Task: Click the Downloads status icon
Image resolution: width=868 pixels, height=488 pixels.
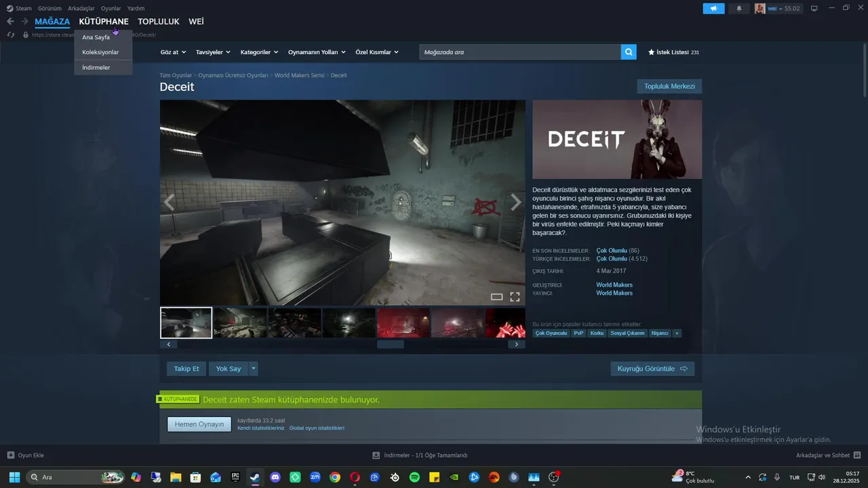Action: coord(376,455)
